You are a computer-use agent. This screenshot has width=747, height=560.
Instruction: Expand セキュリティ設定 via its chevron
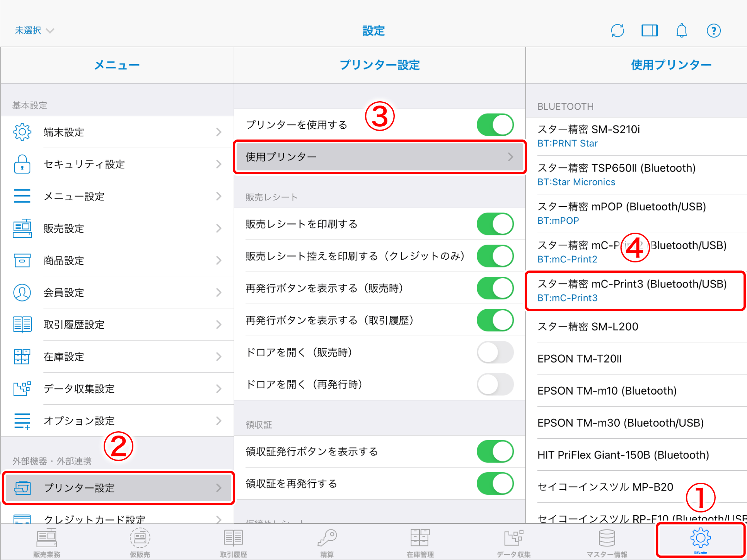219,164
